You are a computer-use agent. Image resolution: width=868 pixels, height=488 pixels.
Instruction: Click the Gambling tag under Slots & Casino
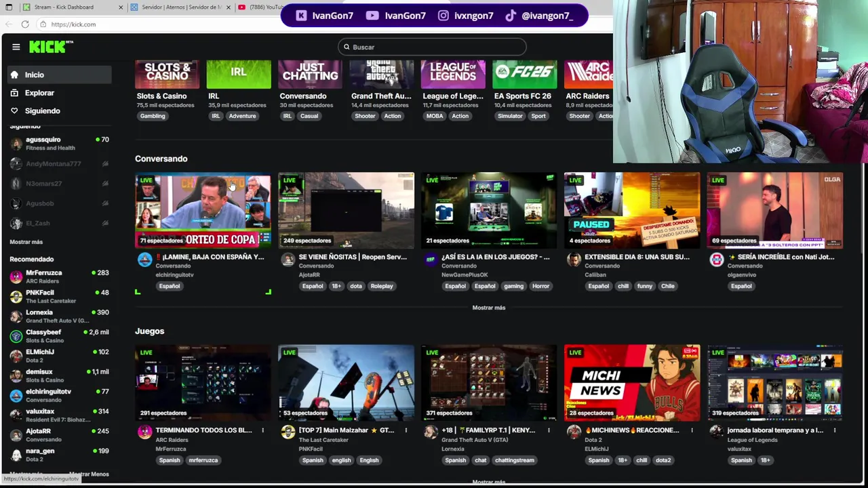point(153,116)
